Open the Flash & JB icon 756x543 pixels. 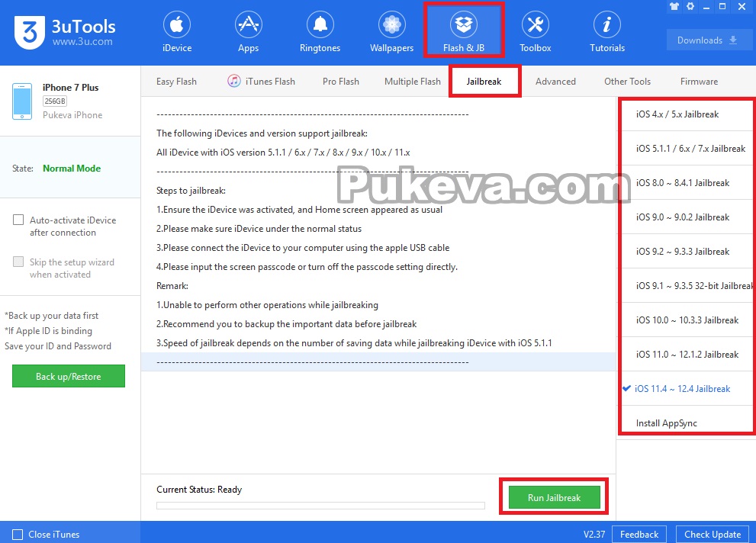pyautogui.click(x=463, y=24)
